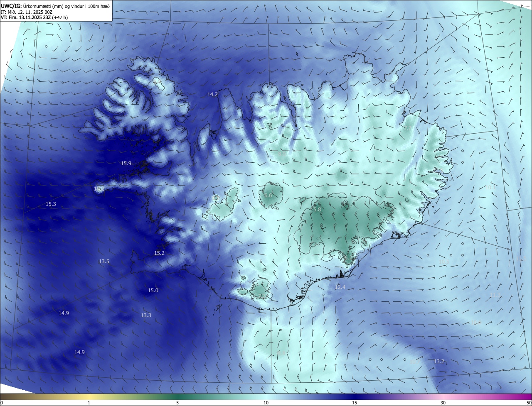The width and height of the screenshot is (532, 406).
Task: Click the 15.2 value label on the map
Action: pyautogui.click(x=159, y=253)
